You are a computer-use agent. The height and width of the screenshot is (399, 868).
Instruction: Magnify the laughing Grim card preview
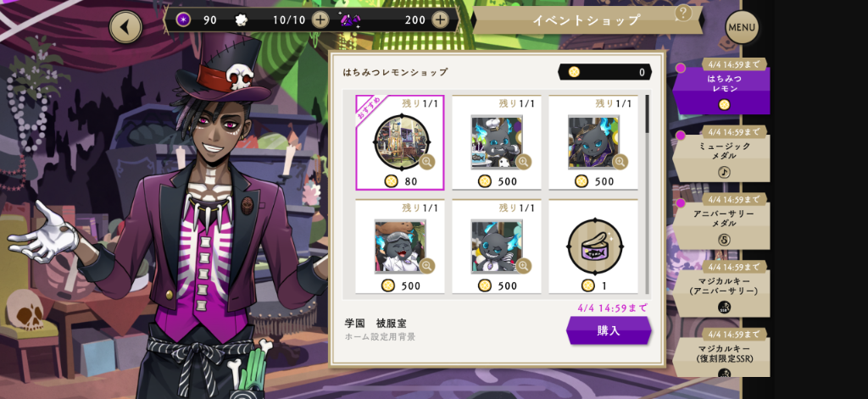[x=427, y=266]
